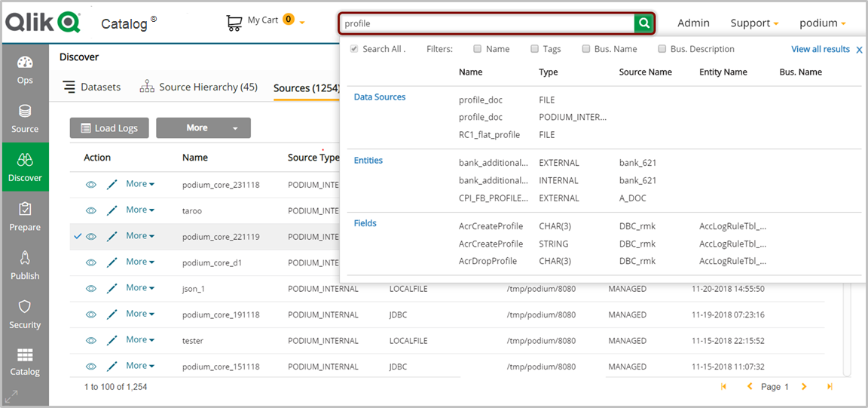Click the Load Logs button
Viewport: 868px width, 408px height.
coord(109,128)
